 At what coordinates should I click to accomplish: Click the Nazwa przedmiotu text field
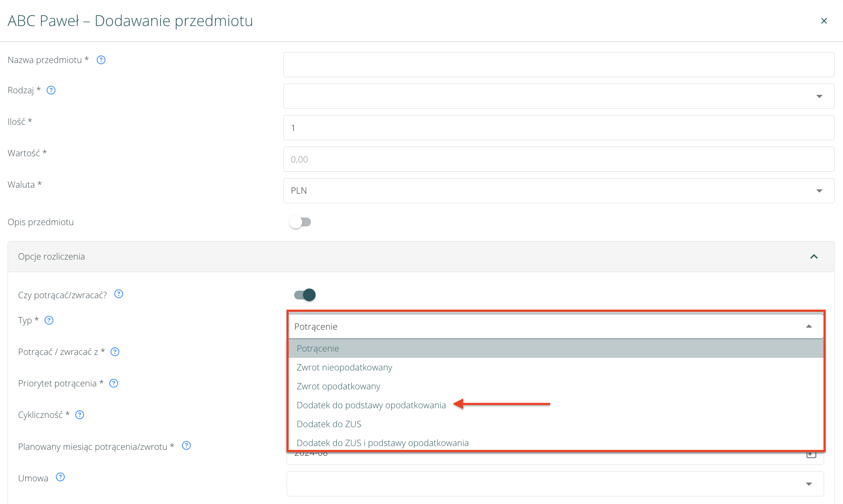(x=558, y=65)
